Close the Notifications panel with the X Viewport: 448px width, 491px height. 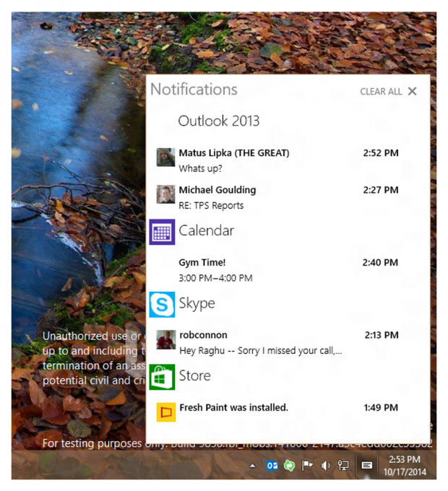[x=413, y=91]
